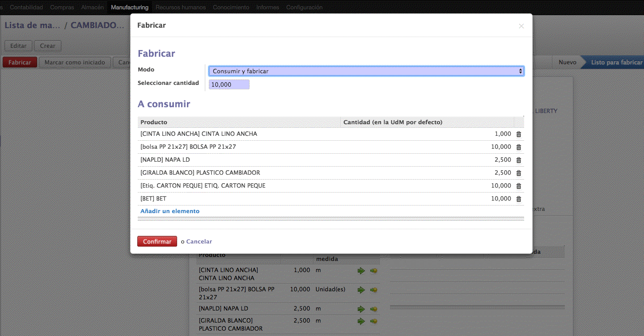Screen dimensions: 644x336
Task: Click the Cancelar link
Action: tap(199, 241)
